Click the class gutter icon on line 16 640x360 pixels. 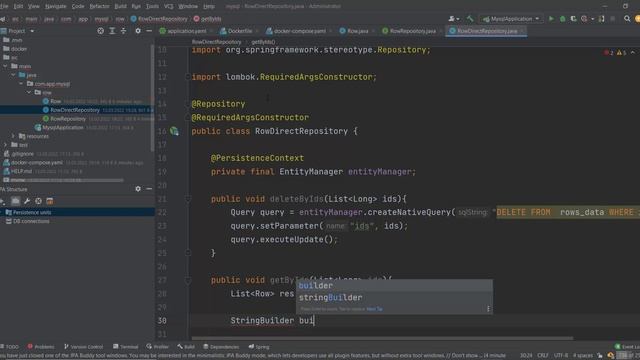pos(175,131)
